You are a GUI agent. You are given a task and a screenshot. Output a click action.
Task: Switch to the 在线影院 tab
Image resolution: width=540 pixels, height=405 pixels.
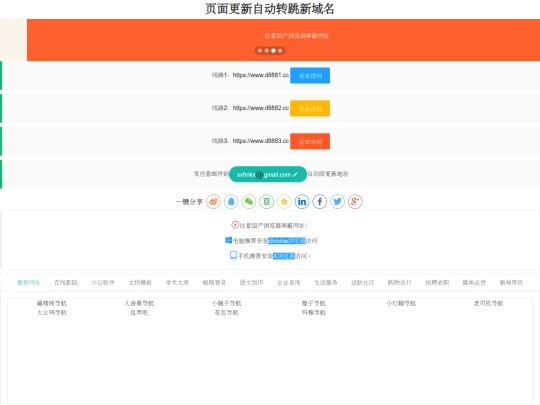click(66, 283)
